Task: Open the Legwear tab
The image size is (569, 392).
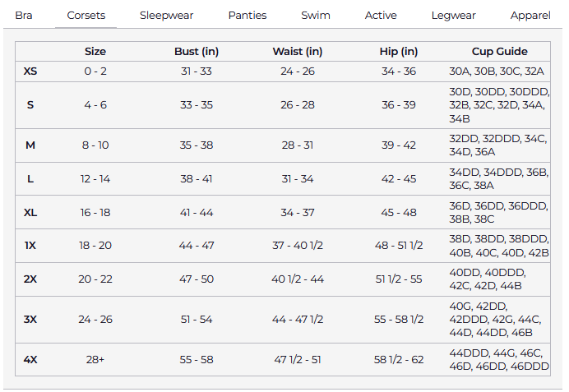Action: (454, 16)
